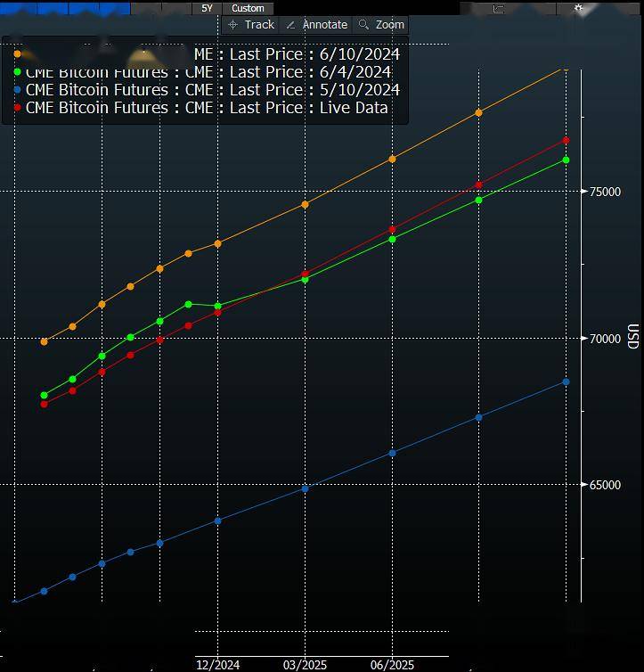Viewport: 644px width, 672px height.
Task: Click the blue legend dot for 5/10/2024
Action: pyautogui.click(x=17, y=90)
